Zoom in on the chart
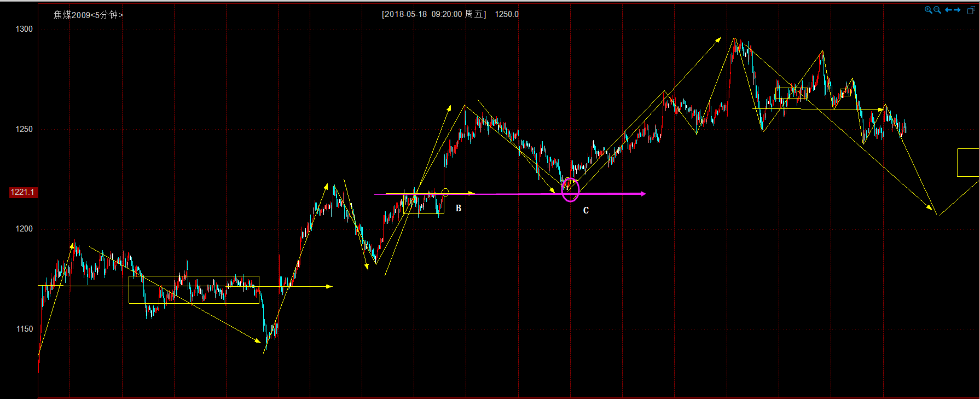Screen dimensions: 980x399 click(x=929, y=10)
